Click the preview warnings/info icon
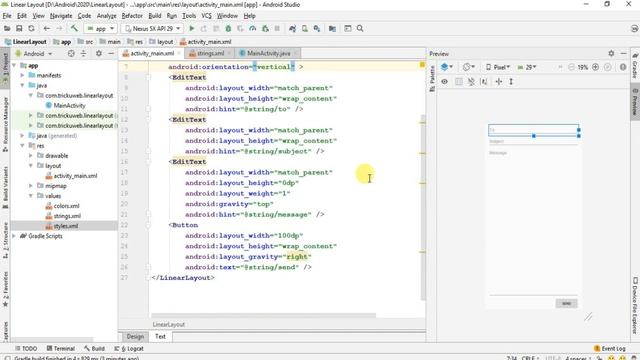Image resolution: width=640 pixels, height=360 pixels. pos(623,67)
